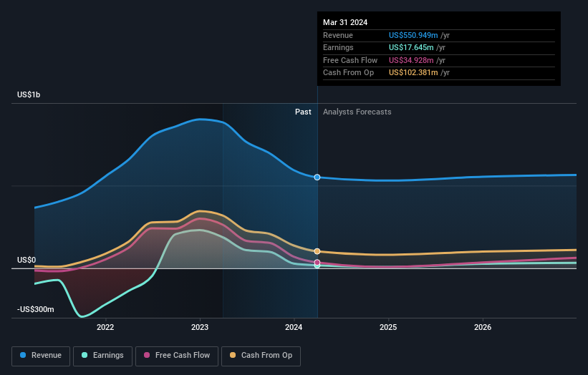Toggle the Free Cash Flow legend button

pos(177,356)
